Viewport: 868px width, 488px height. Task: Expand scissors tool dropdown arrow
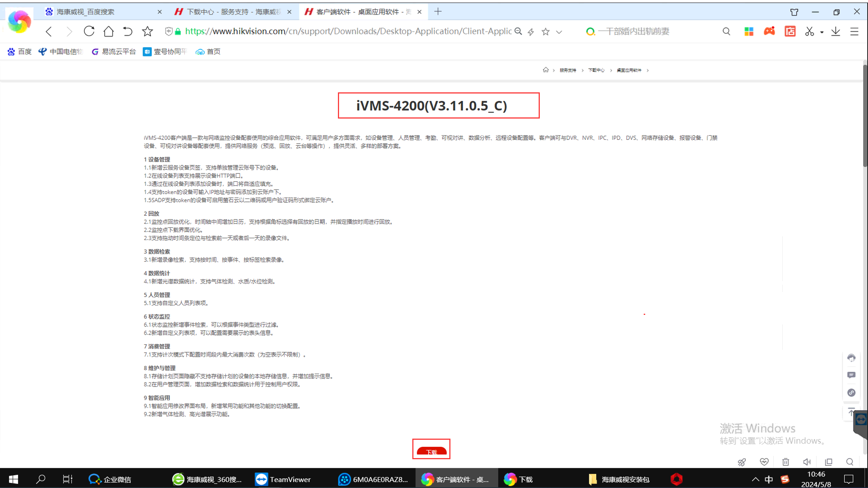(x=822, y=32)
